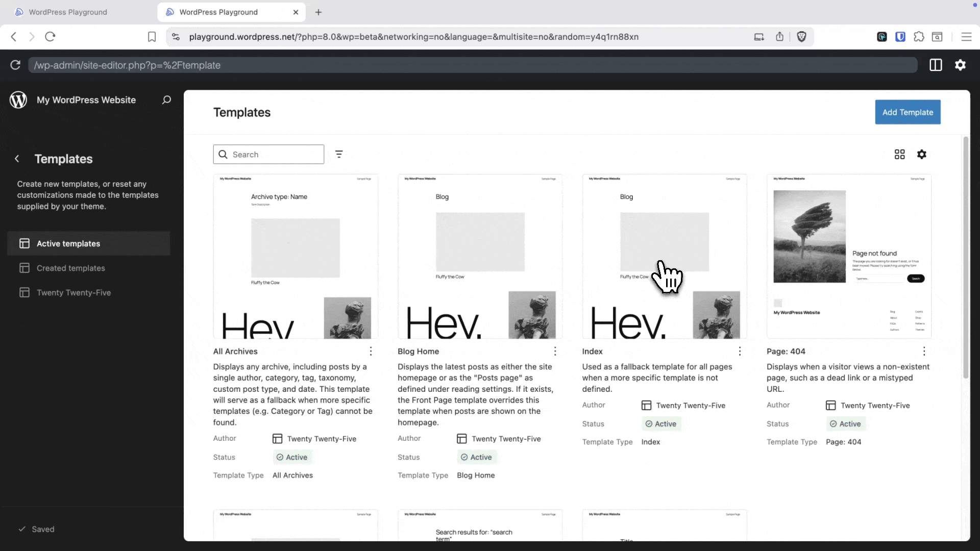Select Created templates in sidebar
The width and height of the screenshot is (980, 551).
pos(71,268)
